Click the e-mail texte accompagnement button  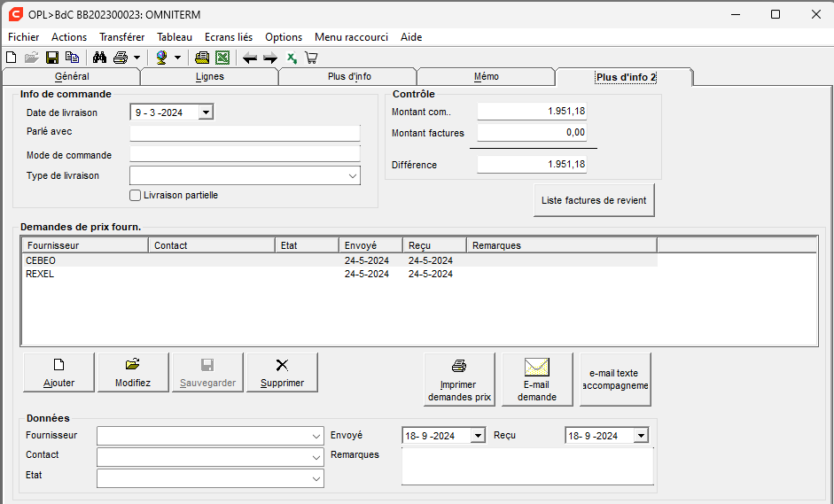pyautogui.click(x=615, y=379)
